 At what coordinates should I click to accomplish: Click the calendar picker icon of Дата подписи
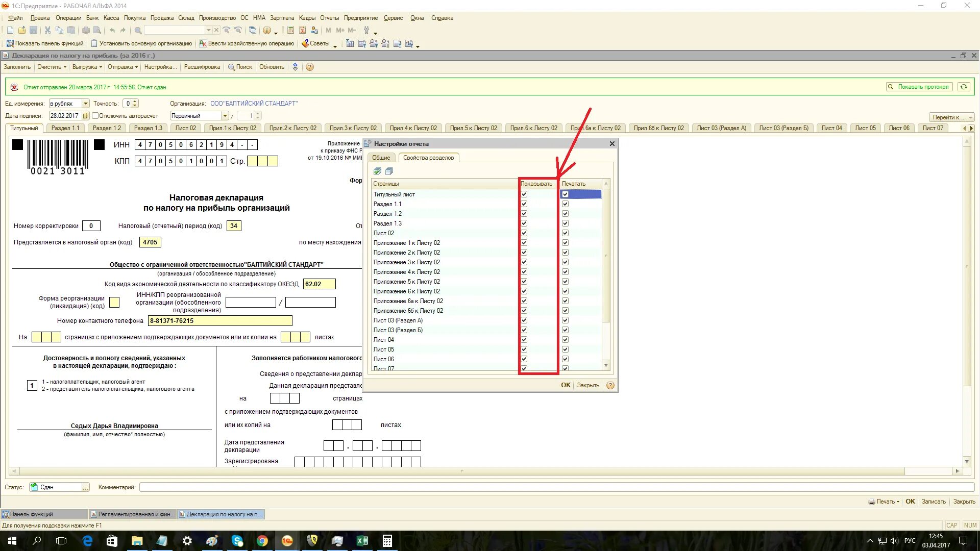[85, 116]
